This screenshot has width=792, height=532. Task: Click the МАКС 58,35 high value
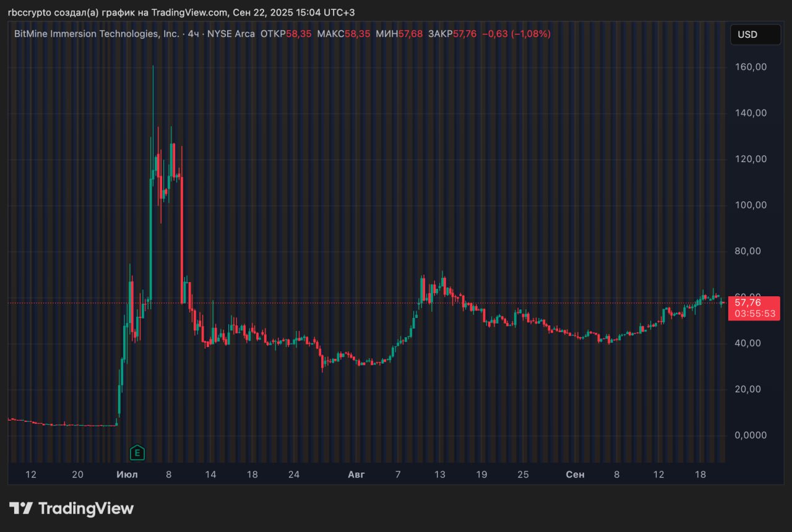(x=343, y=34)
